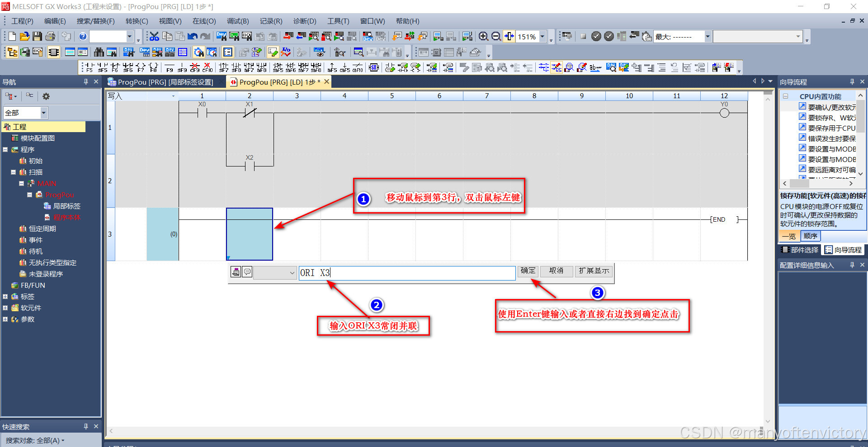Image resolution: width=868 pixels, height=447 pixels.
Task: Expand the 参数 tree node
Action: click(x=5, y=319)
